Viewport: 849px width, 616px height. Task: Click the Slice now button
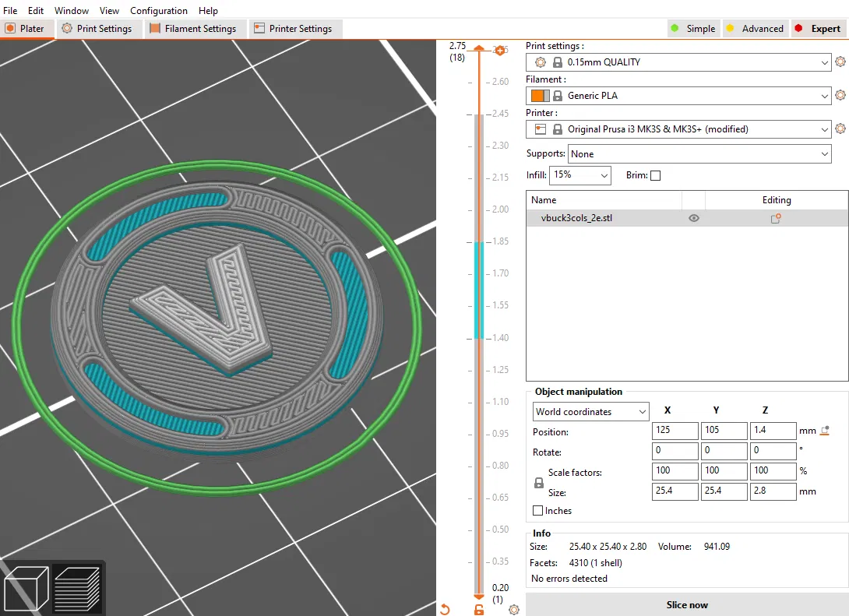(x=687, y=604)
